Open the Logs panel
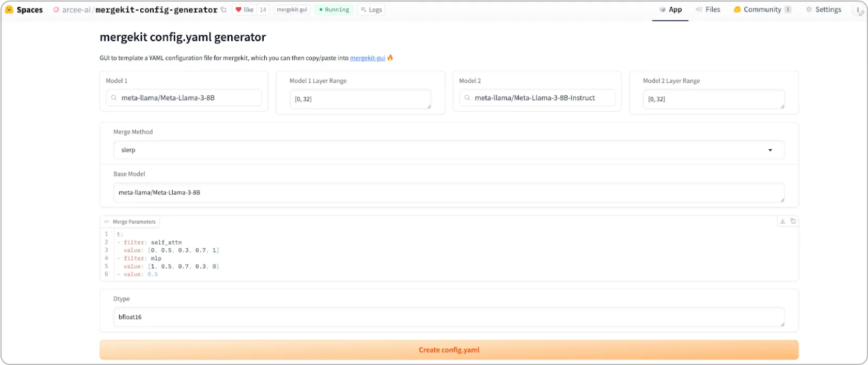 pyautogui.click(x=371, y=9)
